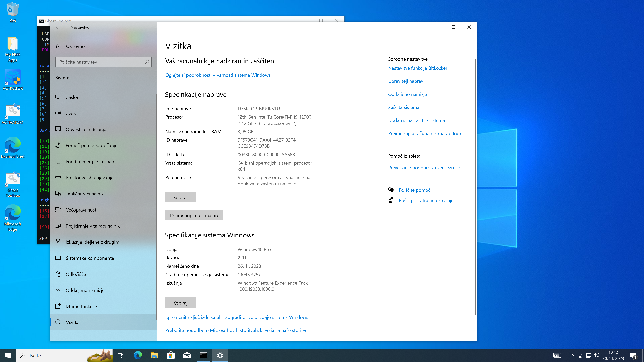Click Pošlji povratne informacije link
The height and width of the screenshot is (362, 644).
(x=426, y=200)
